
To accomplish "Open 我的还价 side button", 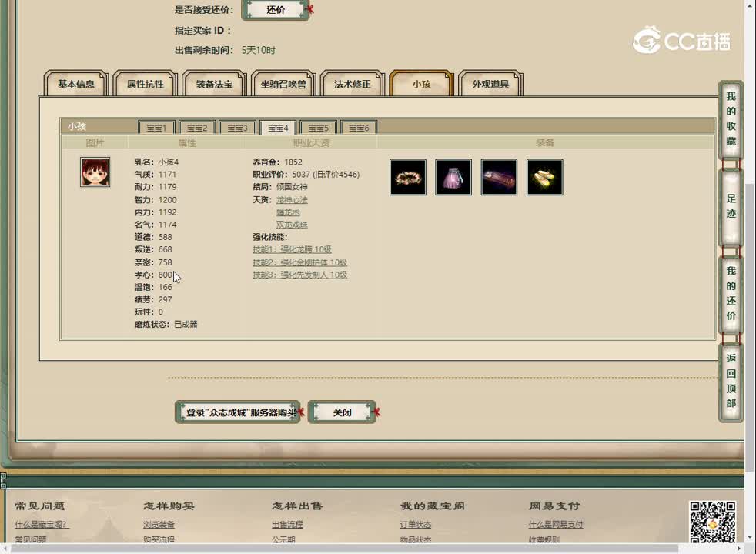I will coord(731,293).
